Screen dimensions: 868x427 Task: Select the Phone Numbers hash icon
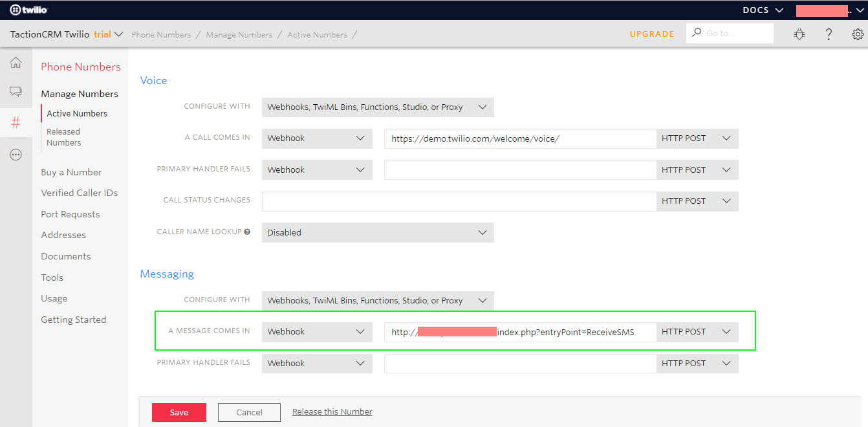(x=16, y=122)
